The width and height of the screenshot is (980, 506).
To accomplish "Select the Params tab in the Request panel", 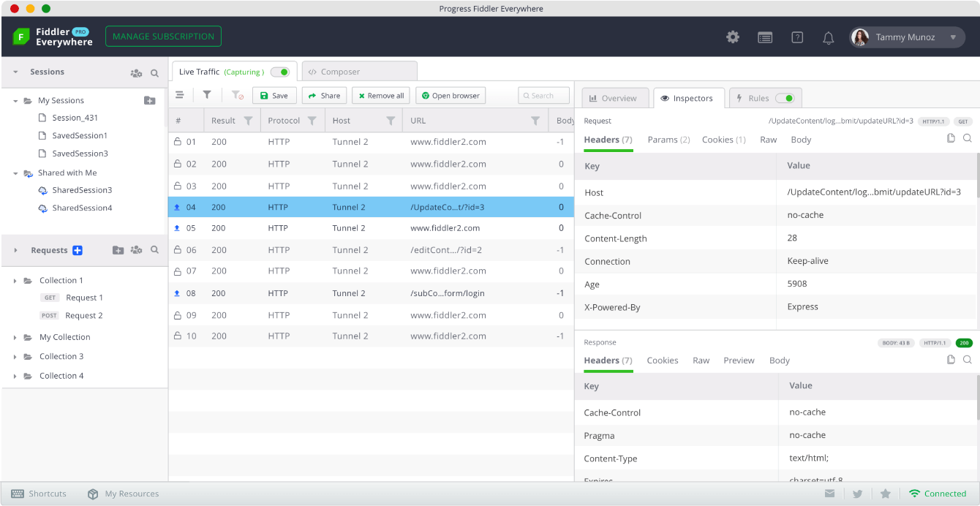I will [668, 140].
